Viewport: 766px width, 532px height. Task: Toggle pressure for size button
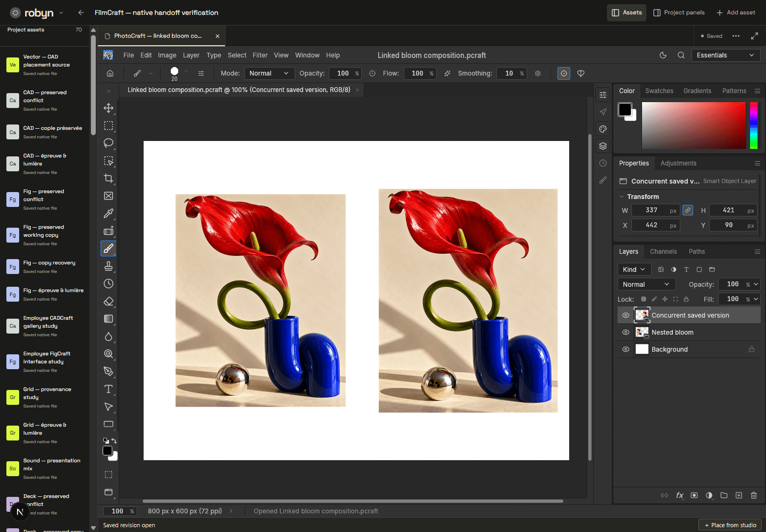[564, 73]
